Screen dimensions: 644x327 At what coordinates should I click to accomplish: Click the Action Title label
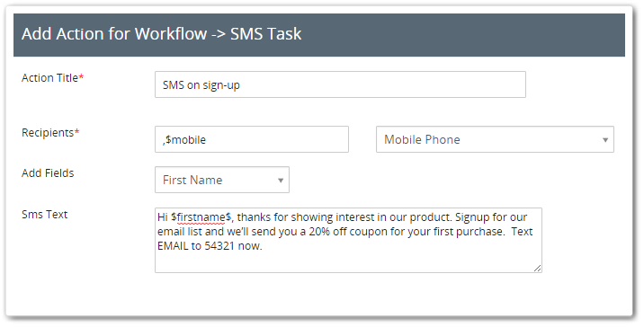[49, 77]
